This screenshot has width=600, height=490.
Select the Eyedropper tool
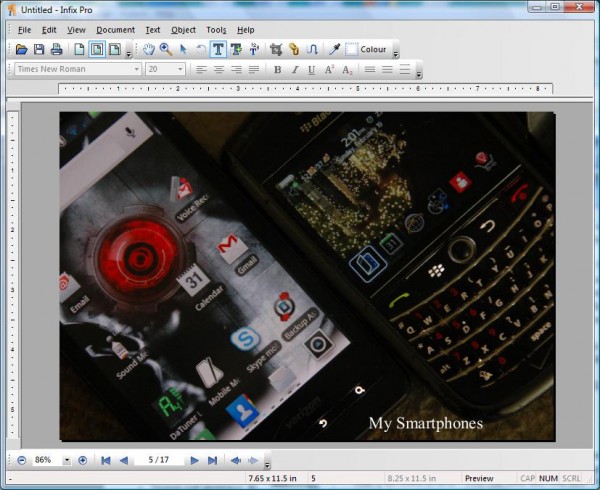tap(334, 49)
